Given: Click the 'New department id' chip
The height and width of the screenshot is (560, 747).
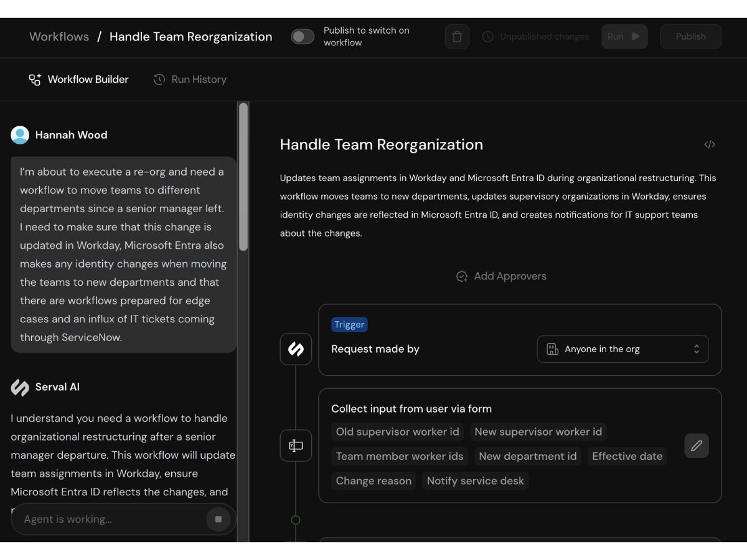Looking at the screenshot, I should point(528,456).
